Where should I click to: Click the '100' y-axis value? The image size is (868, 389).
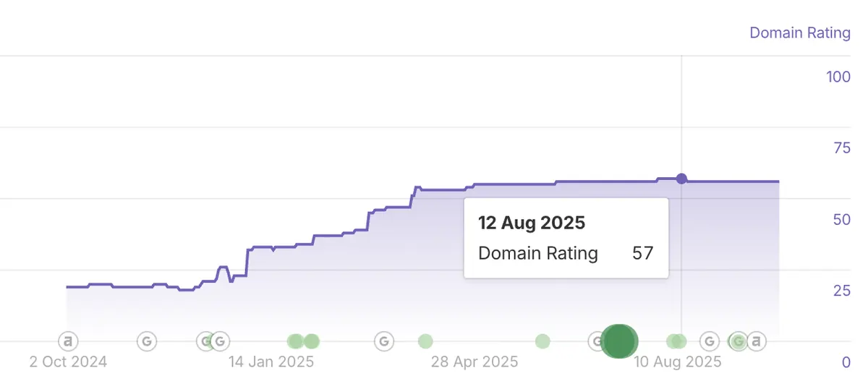838,77
